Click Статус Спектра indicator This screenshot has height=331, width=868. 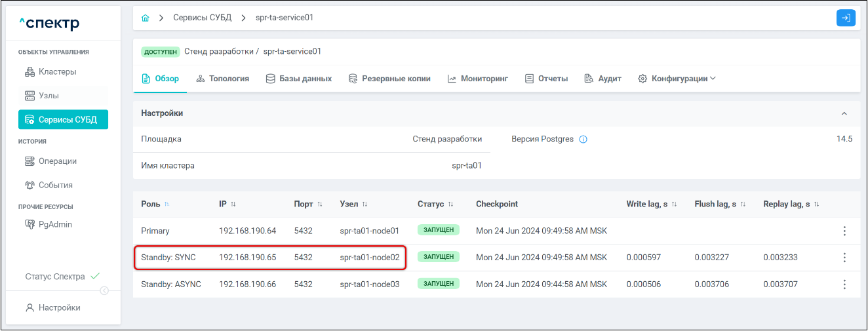pos(62,277)
